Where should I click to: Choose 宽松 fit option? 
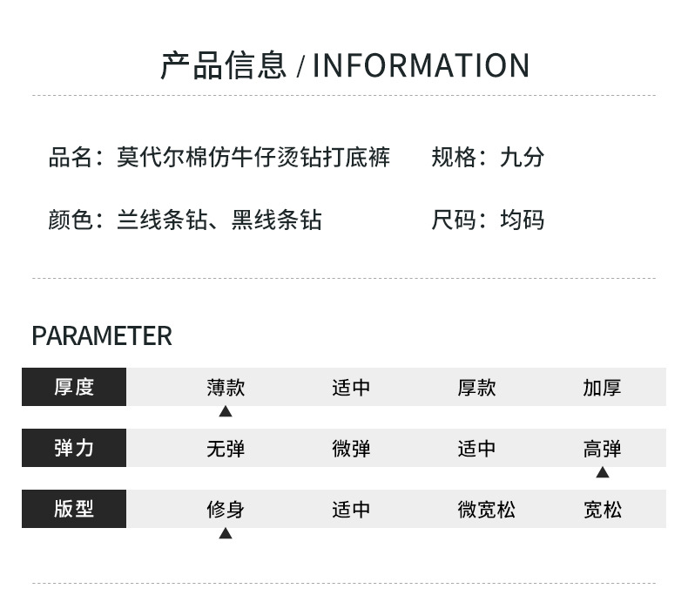coord(602,510)
